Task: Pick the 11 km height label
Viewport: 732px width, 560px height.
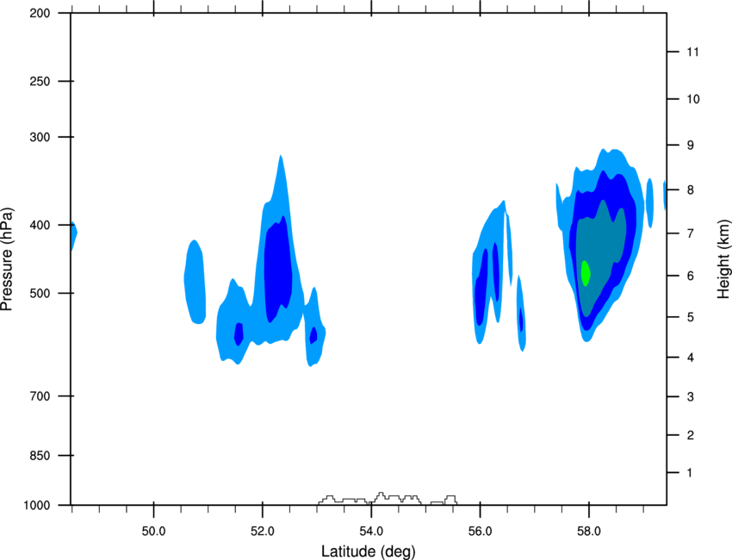Action: point(692,52)
